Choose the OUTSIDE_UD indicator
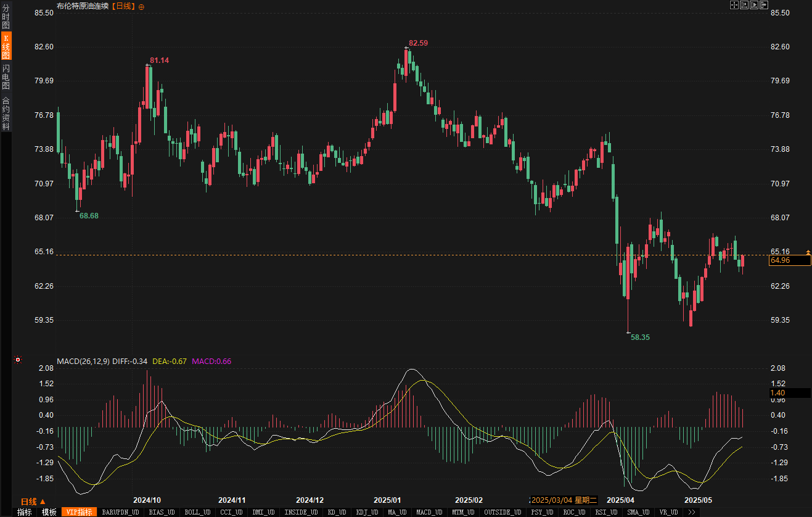812x517 pixels. click(x=502, y=512)
